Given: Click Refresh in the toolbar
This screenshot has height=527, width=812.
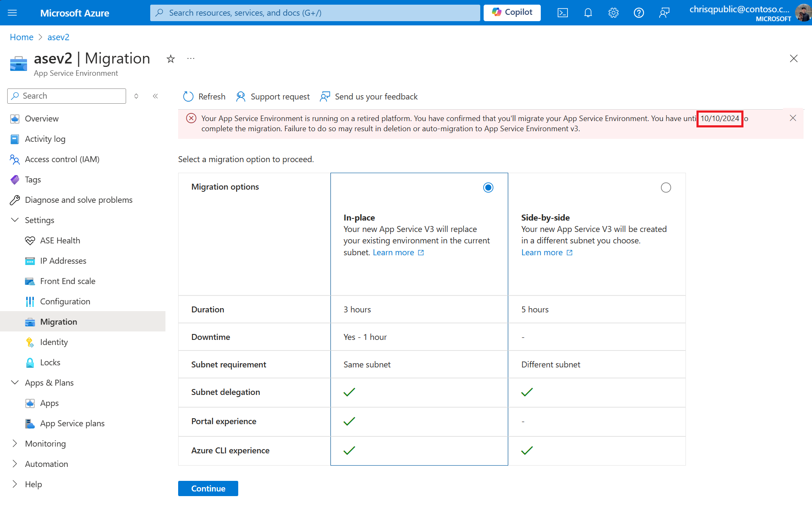Looking at the screenshot, I should pos(204,97).
